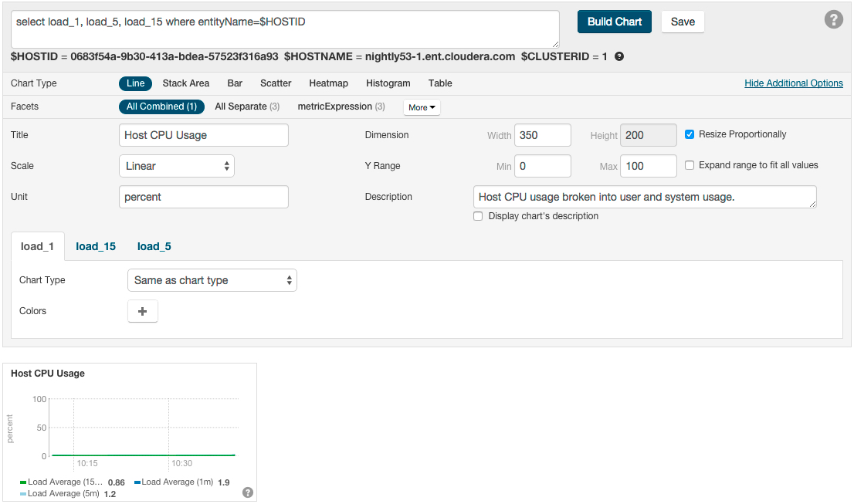
Task: Click the Build Chart button
Action: (614, 22)
